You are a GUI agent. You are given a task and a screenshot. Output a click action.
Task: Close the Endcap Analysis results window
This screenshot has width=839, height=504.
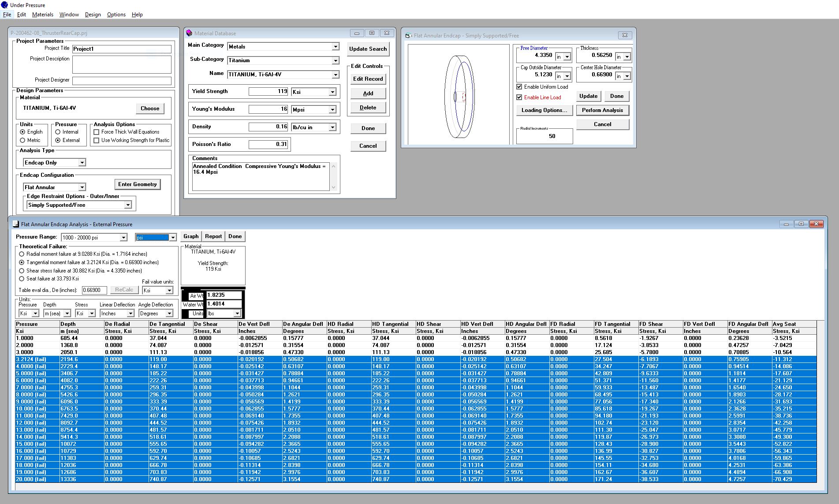pyautogui.click(x=816, y=224)
